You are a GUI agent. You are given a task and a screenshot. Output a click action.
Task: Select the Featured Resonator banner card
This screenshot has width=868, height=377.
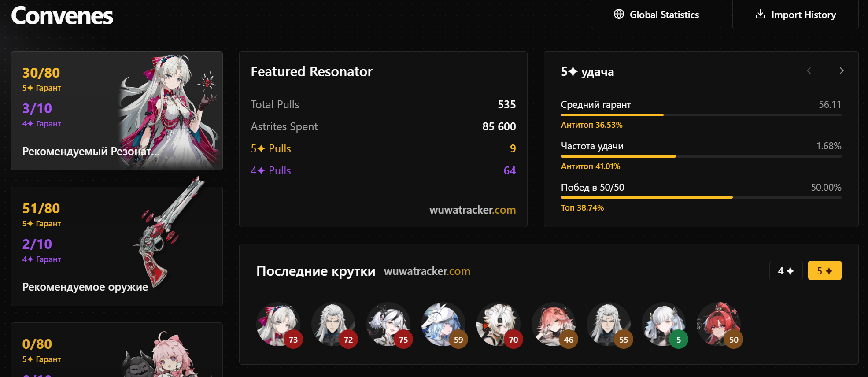117,111
